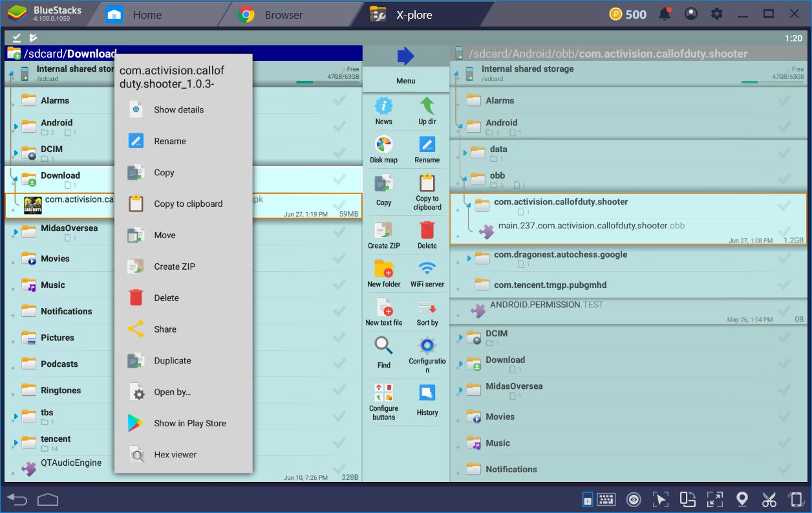
Task: Click the select-all checkmark icon in top bar
Action: click(x=17, y=38)
